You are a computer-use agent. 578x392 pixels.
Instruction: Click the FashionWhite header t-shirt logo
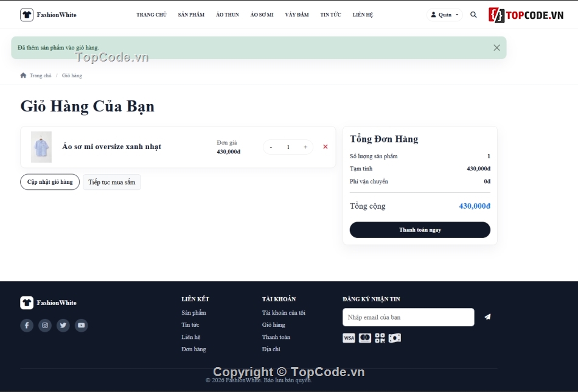tap(27, 15)
